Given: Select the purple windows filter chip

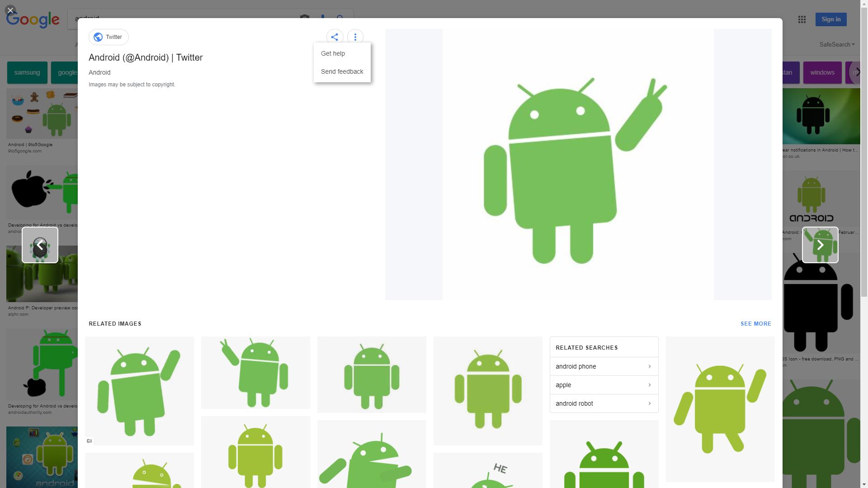Looking at the screenshot, I should point(822,73).
